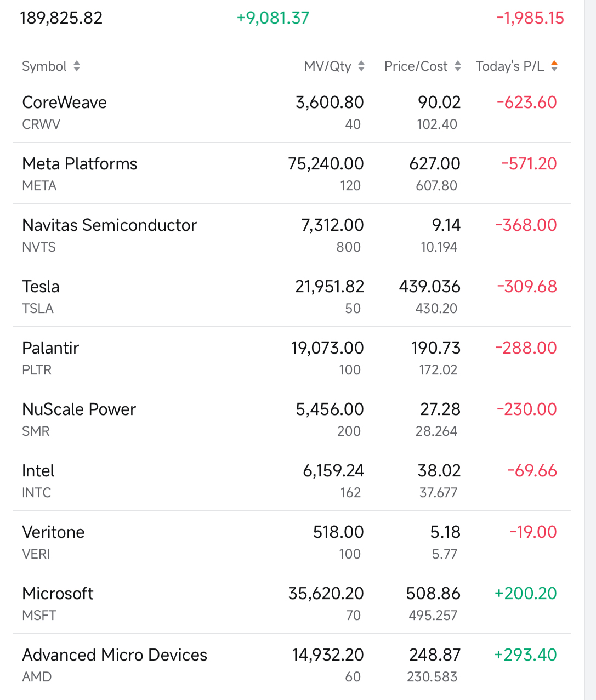Image resolution: width=596 pixels, height=700 pixels.
Task: Open the Veritone VERI row
Action: point(53,532)
